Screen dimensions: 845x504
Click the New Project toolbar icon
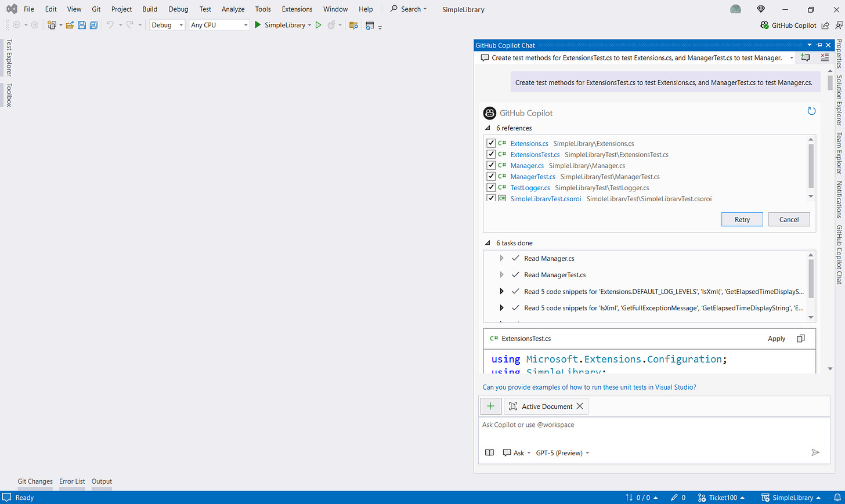click(52, 25)
